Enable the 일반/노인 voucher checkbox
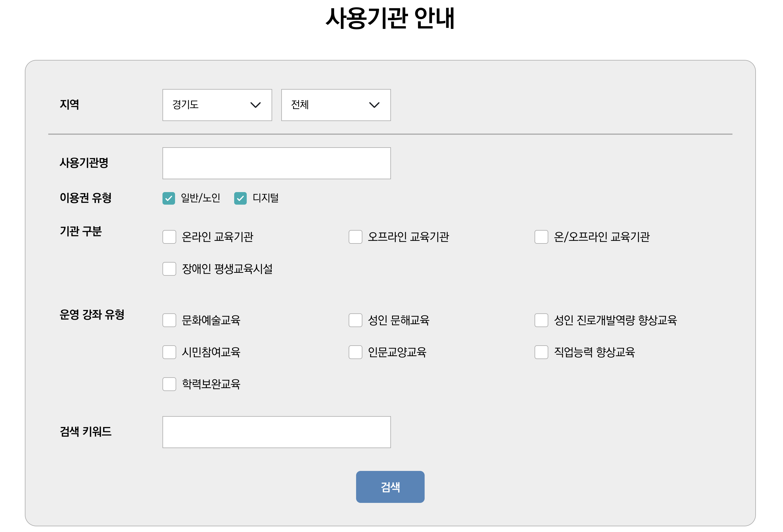Screen dimensions: 783x532 coord(169,199)
